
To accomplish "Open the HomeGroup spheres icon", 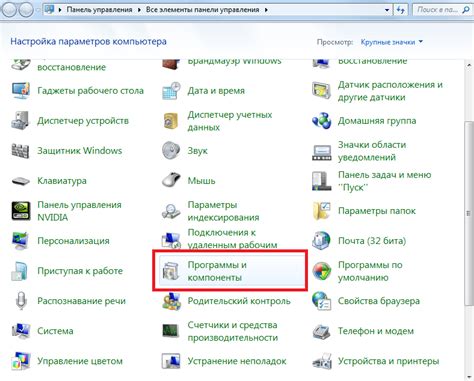I will click(321, 120).
